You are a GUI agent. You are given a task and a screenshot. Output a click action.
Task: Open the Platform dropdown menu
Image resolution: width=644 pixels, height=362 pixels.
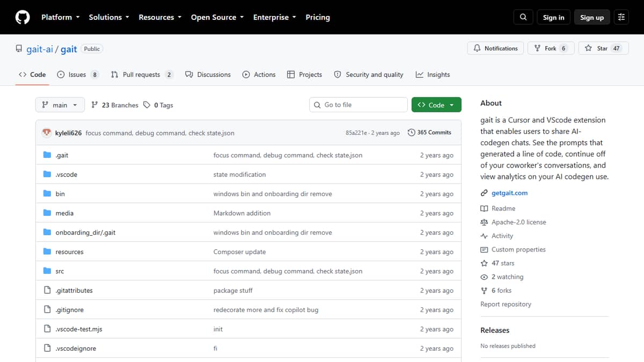[61, 17]
